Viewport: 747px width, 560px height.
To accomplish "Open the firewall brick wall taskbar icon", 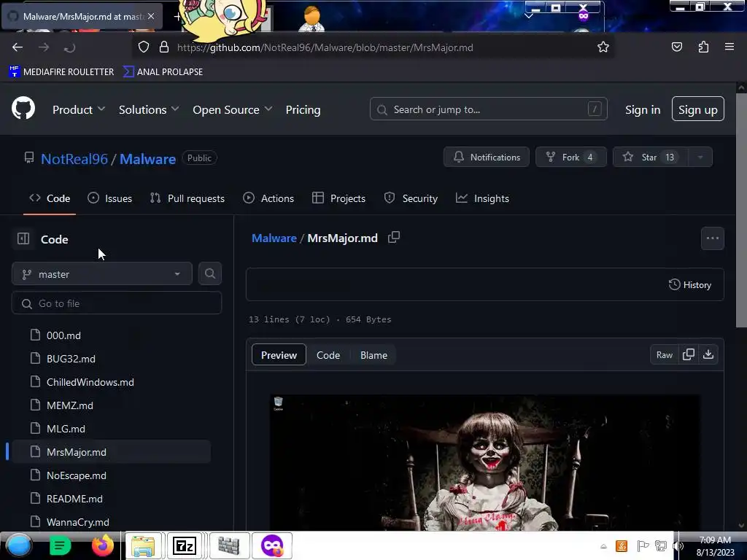I will tap(228, 545).
